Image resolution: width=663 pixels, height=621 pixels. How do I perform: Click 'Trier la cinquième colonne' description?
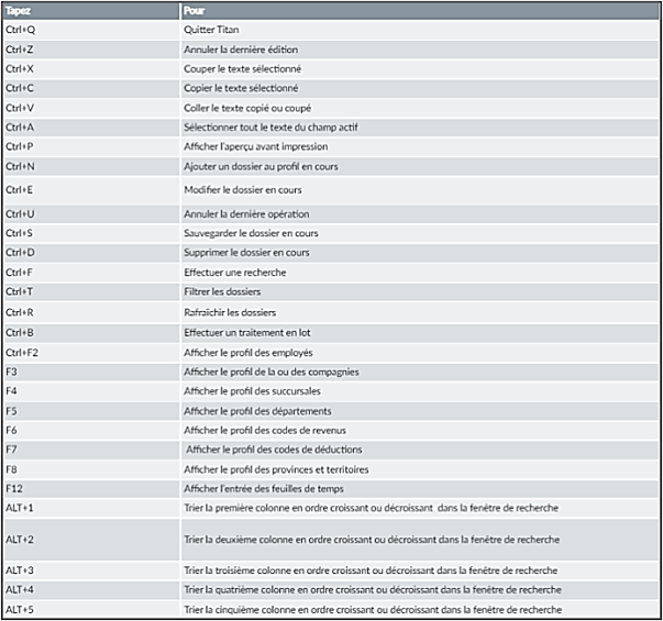(373, 610)
